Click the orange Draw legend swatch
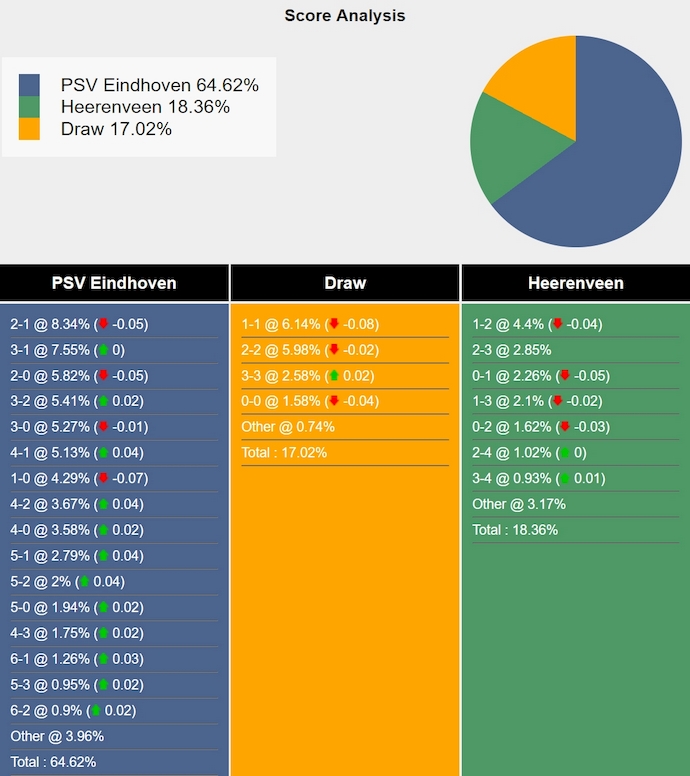Screen dimensions: 690x776 tap(30, 129)
